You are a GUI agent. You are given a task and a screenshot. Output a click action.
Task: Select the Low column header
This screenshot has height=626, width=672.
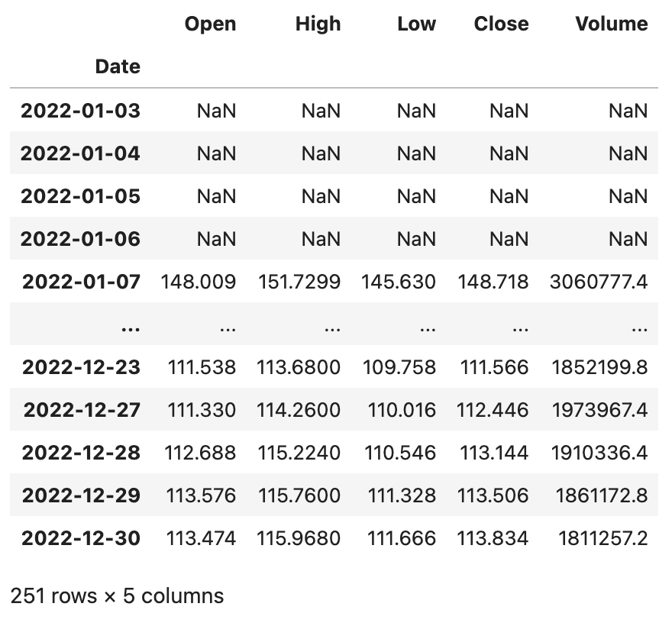click(416, 24)
